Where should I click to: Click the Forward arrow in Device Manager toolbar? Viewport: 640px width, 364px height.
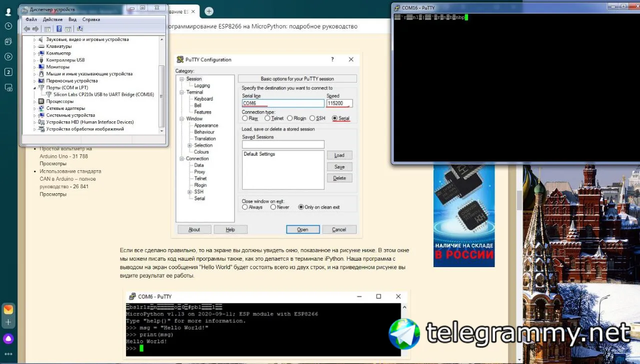35,29
